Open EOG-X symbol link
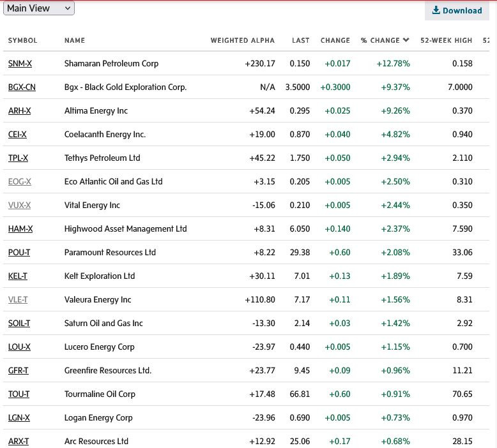Viewport: 497px width, 448px height. pyautogui.click(x=20, y=182)
